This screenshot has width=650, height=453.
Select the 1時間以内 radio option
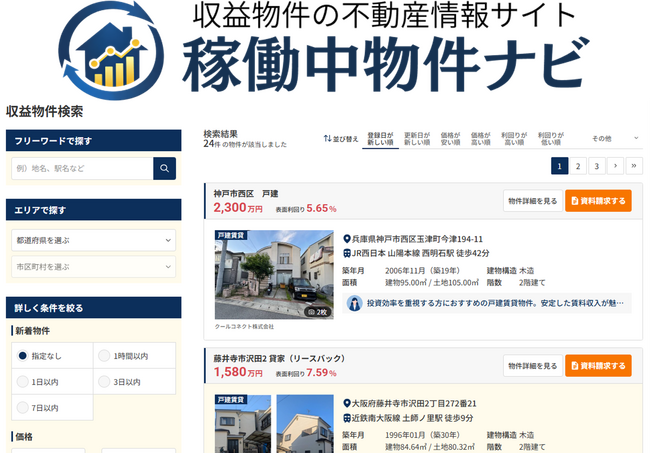pos(105,355)
